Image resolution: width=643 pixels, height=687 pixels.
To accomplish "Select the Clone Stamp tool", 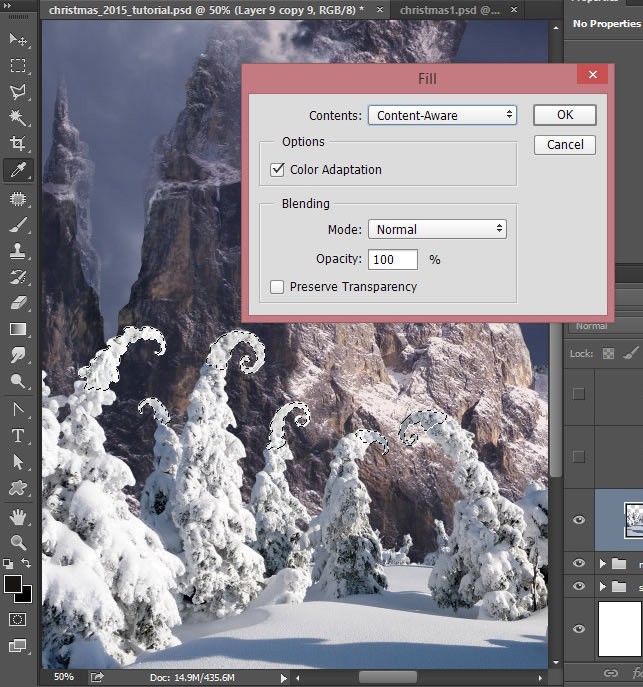I will [18, 250].
